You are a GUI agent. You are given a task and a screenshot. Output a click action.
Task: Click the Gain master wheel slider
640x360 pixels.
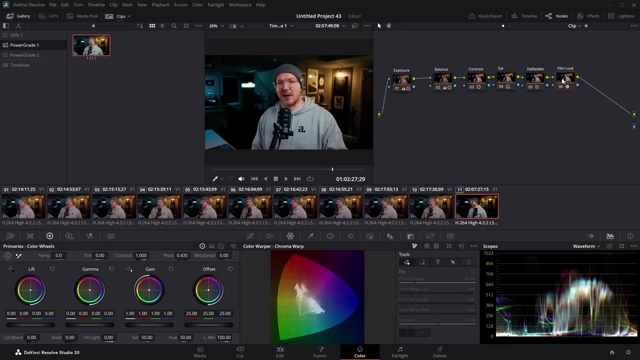pyautogui.click(x=149, y=325)
